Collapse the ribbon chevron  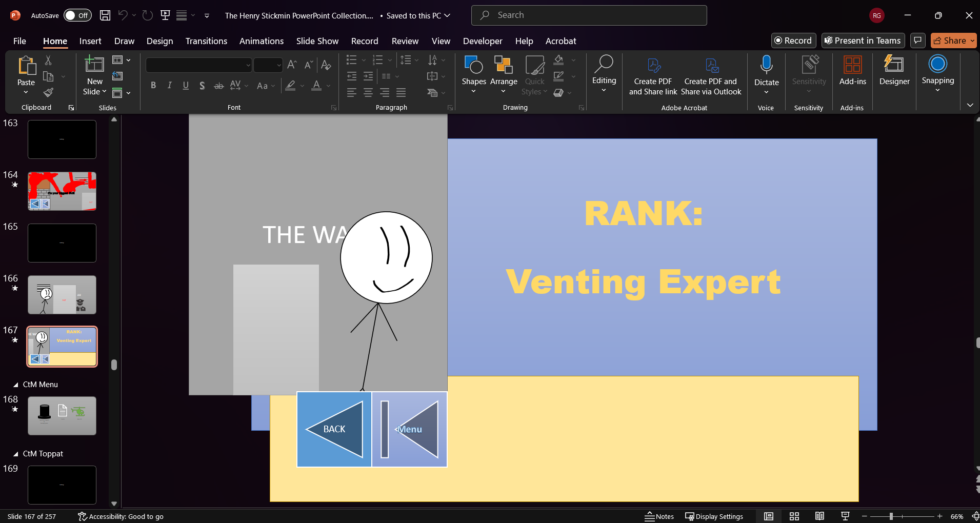(x=970, y=105)
